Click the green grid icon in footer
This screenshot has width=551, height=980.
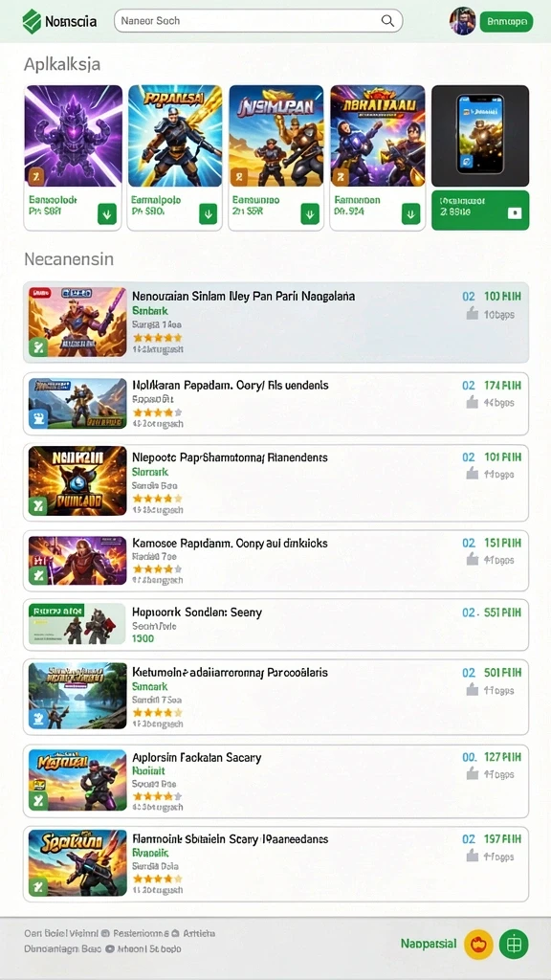(x=514, y=944)
